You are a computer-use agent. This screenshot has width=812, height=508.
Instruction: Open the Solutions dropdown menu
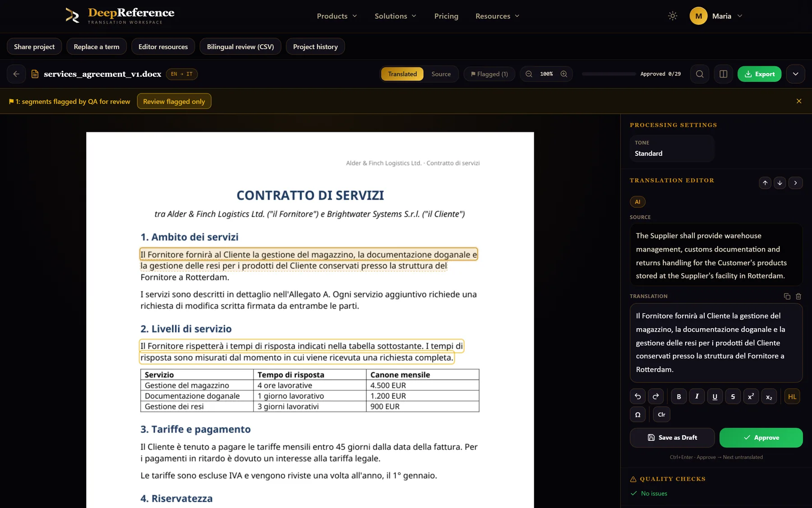tap(396, 16)
